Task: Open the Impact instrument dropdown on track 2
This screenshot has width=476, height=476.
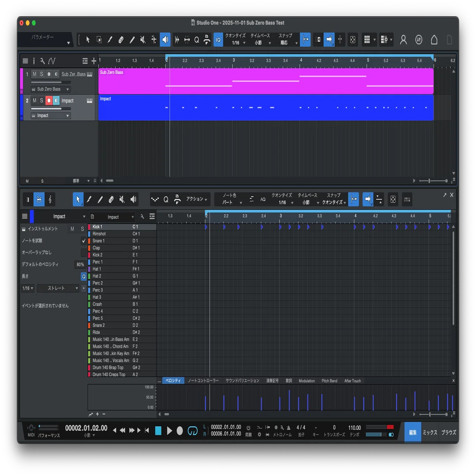Action: (51, 116)
